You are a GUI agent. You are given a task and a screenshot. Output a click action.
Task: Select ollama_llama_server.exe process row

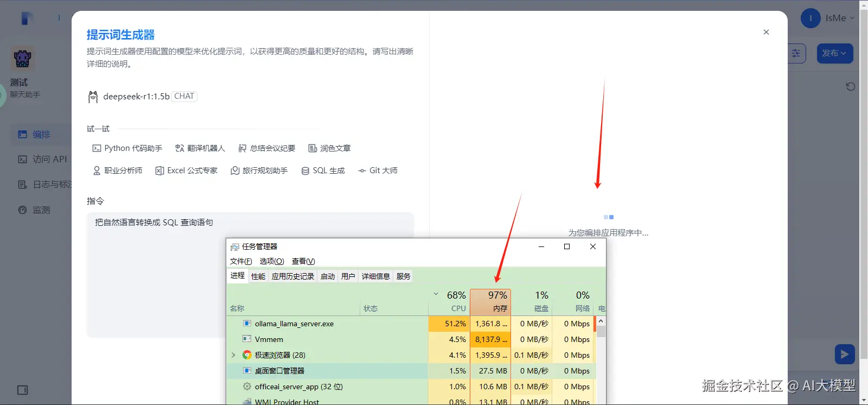point(411,324)
